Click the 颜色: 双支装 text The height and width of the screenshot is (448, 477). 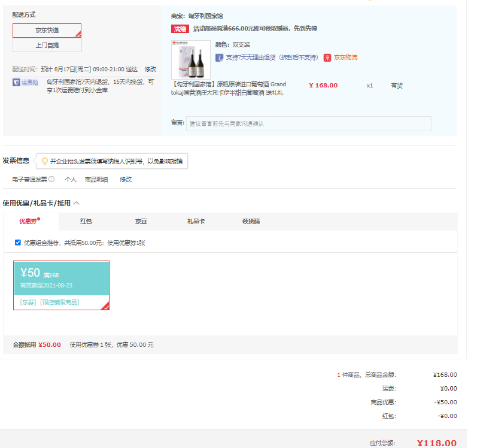click(233, 45)
